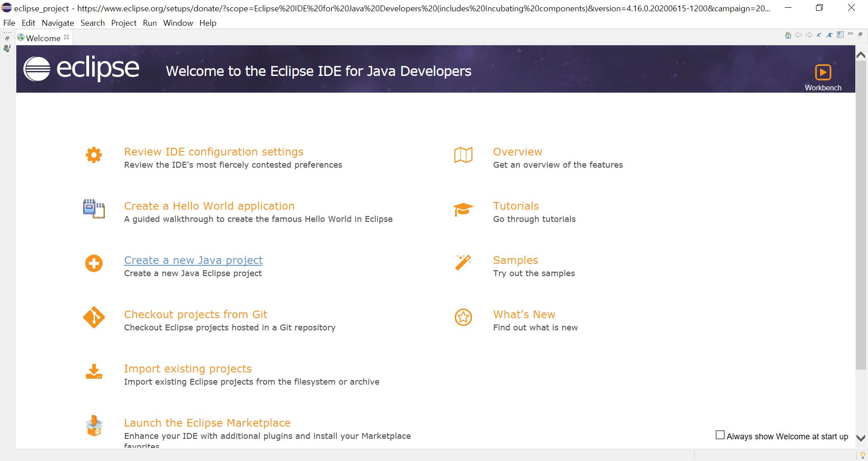Open Create a new Java project link

pyautogui.click(x=193, y=260)
